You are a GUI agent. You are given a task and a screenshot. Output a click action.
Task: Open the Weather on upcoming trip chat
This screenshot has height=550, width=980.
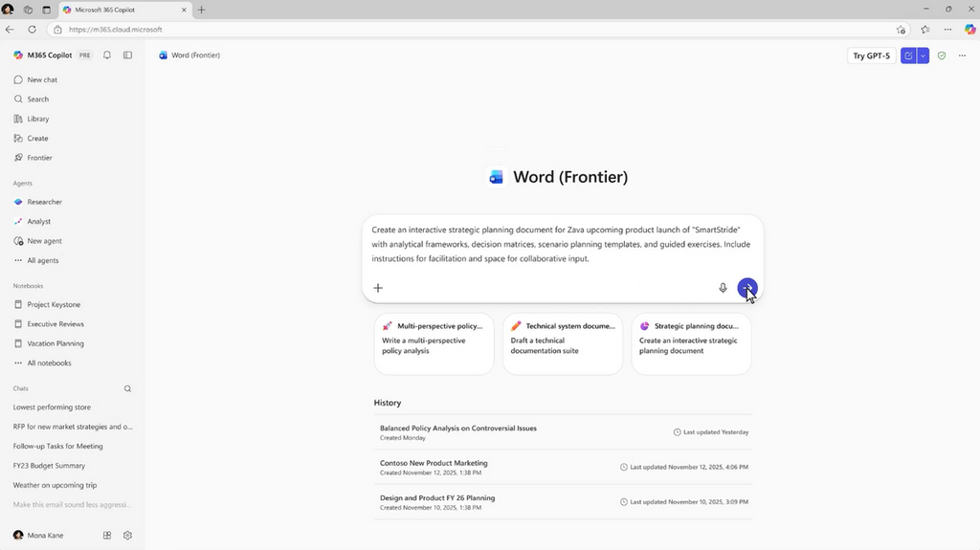[55, 484]
